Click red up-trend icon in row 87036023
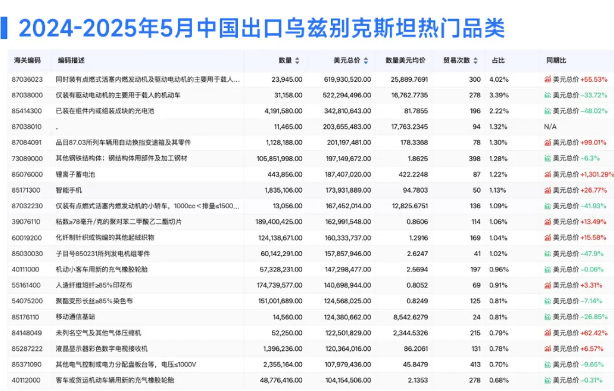Screen dimensions: 614x391 [x=547, y=79]
